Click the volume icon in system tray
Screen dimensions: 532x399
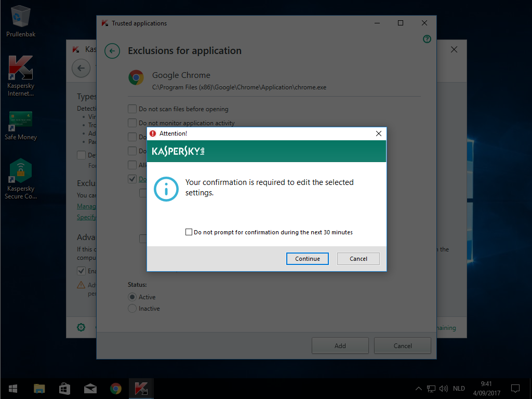[444, 389]
